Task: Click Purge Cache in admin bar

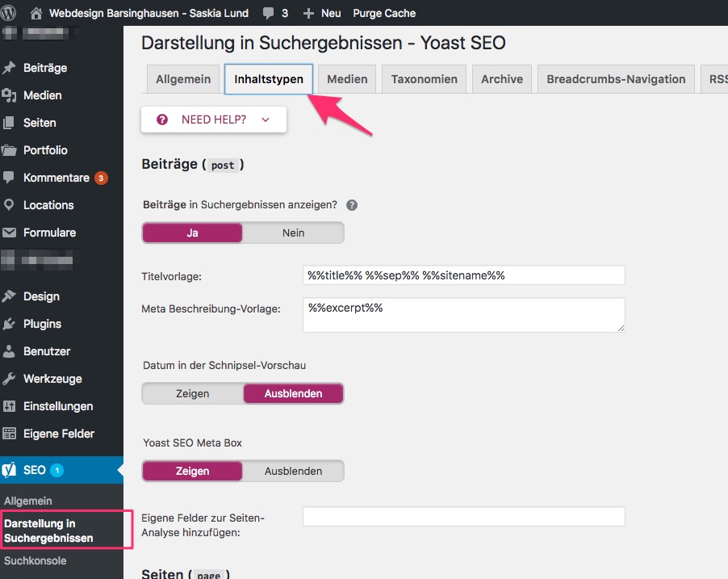Action: [384, 13]
